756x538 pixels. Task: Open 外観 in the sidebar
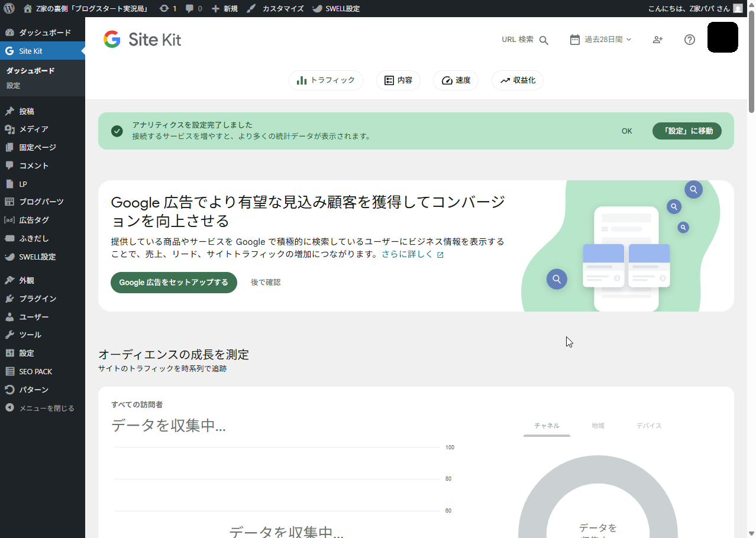tap(43, 280)
